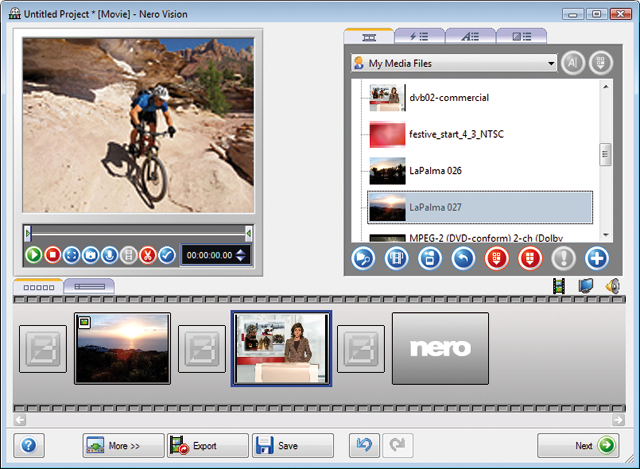Click the Next button
The height and width of the screenshot is (469, 640).
click(579, 445)
